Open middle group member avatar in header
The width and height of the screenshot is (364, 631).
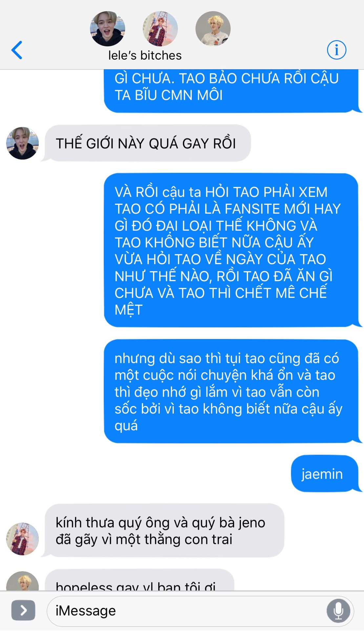160,29
